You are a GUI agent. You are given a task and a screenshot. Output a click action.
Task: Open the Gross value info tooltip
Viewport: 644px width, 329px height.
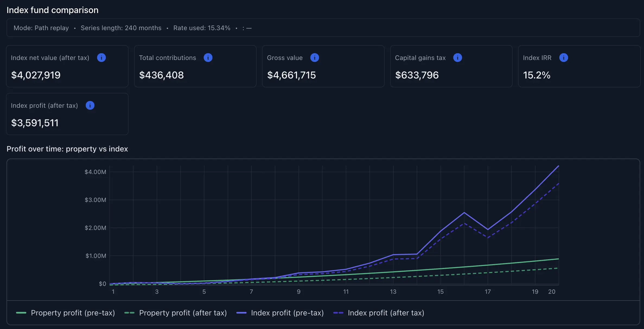point(315,58)
